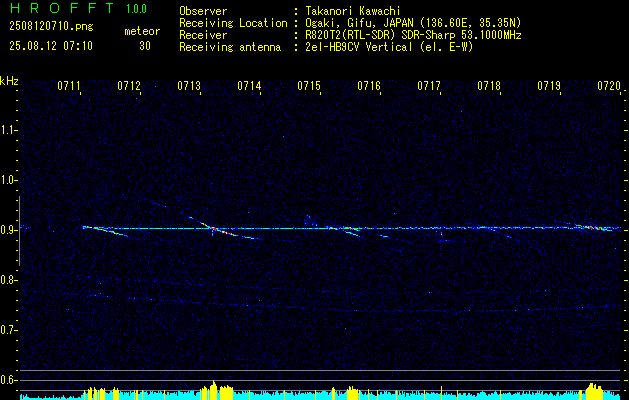Viewport: 629px width, 400px height.
Task: Click the 1.1 kHz axis label
Action: pos(8,130)
